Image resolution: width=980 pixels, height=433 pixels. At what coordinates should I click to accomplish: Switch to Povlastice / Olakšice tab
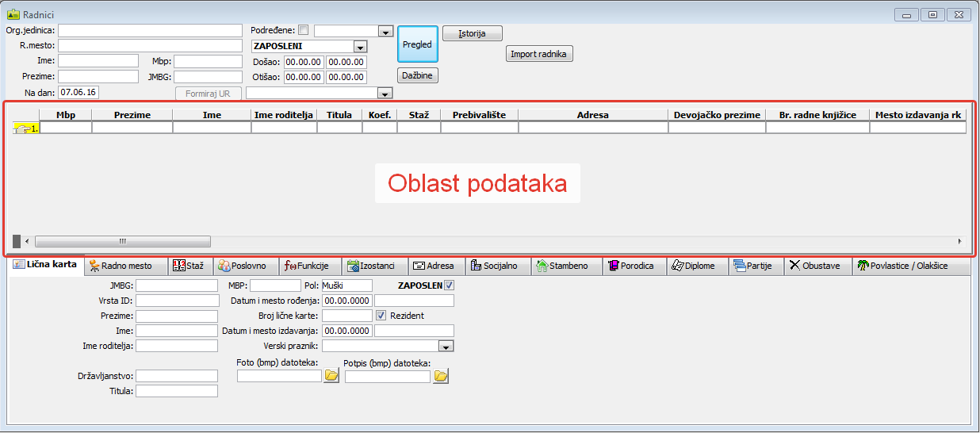pyautogui.click(x=910, y=266)
